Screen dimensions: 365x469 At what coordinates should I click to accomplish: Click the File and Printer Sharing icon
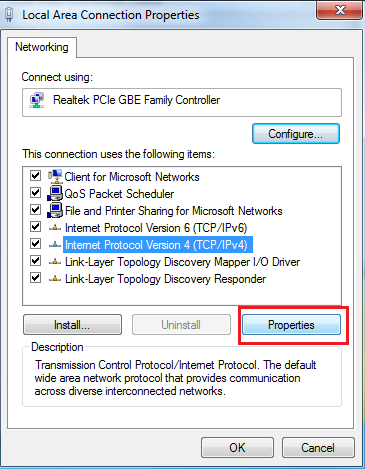(55, 210)
